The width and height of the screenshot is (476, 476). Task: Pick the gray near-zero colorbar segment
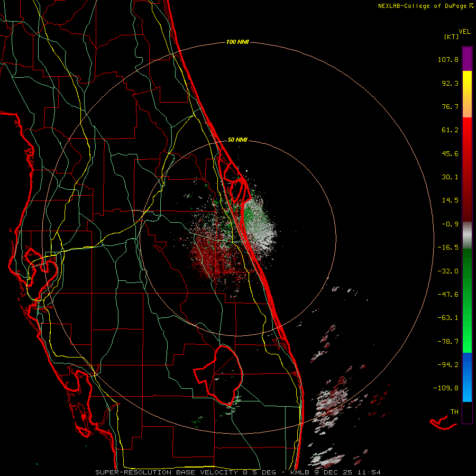click(467, 235)
